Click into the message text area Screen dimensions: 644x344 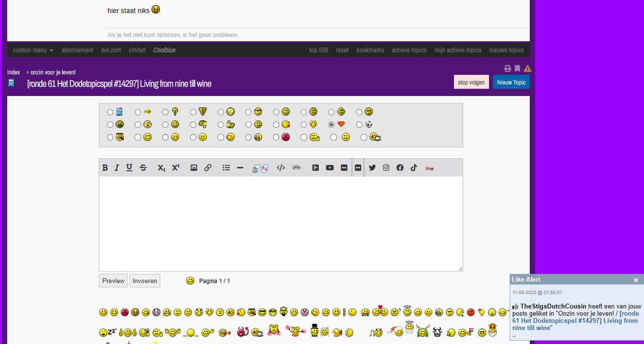[281, 224]
